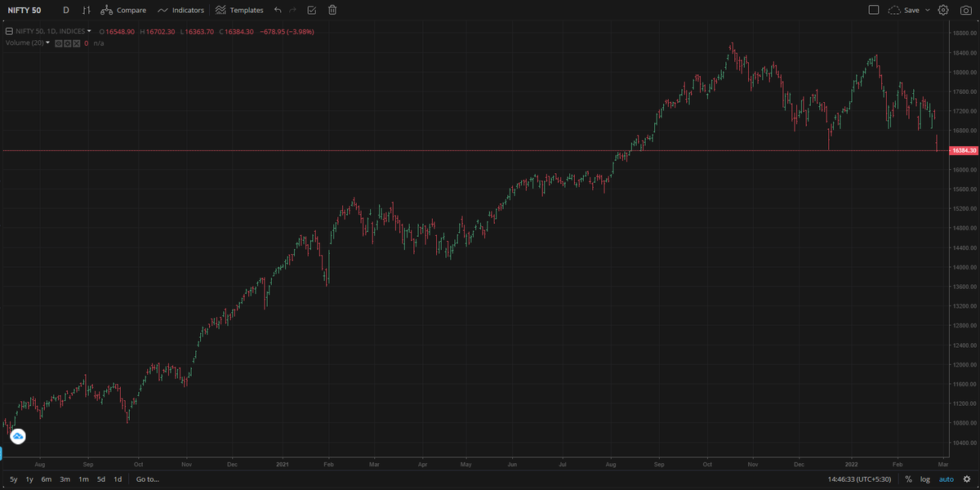
Task: Set time range to 6m
Action: [x=47, y=479]
